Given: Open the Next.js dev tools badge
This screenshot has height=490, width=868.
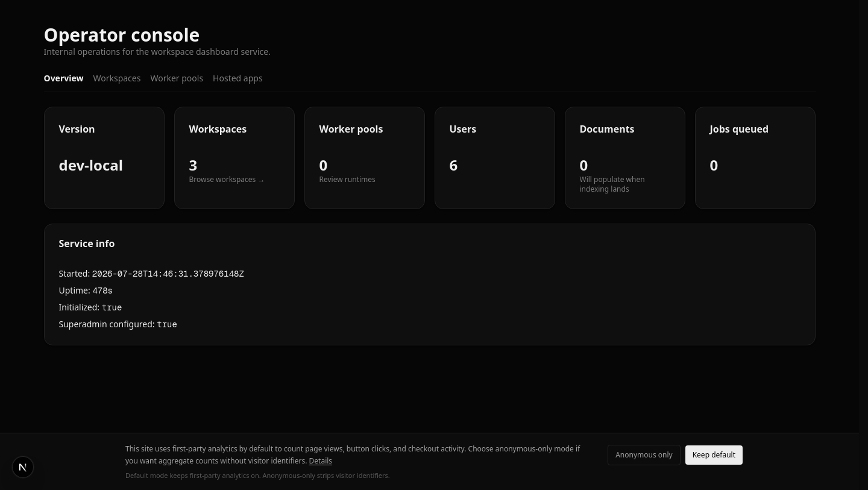Looking at the screenshot, I should (23, 467).
